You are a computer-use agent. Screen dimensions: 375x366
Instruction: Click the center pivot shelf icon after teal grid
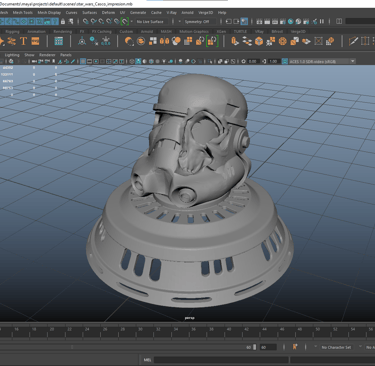(82, 41)
